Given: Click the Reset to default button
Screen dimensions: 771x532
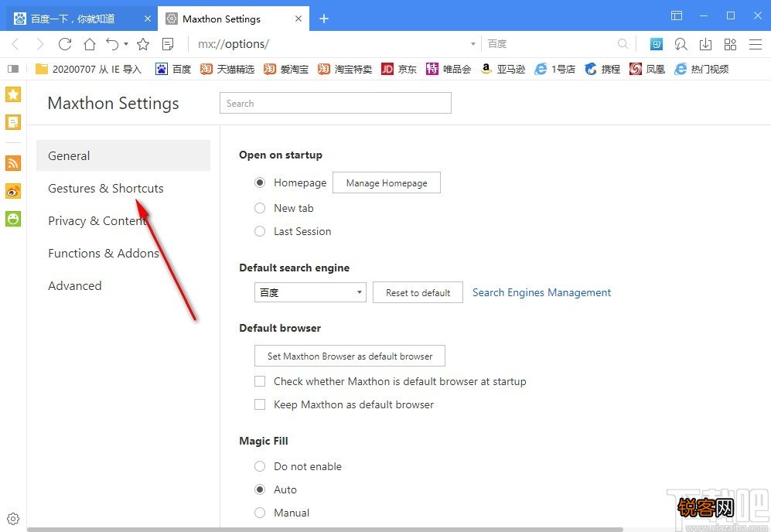Looking at the screenshot, I should (418, 292).
